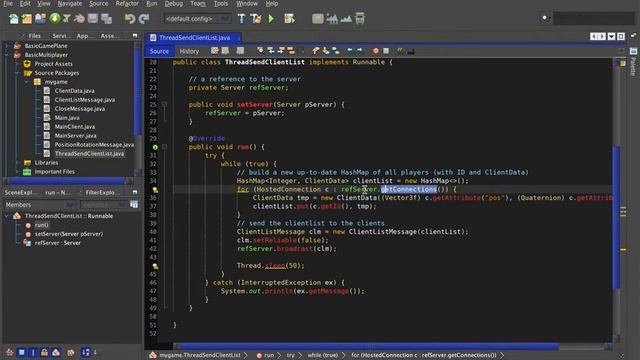Click the vehicle creator toolbar icon
This screenshot has width=640, height=360.
pyautogui.click(x=360, y=19)
